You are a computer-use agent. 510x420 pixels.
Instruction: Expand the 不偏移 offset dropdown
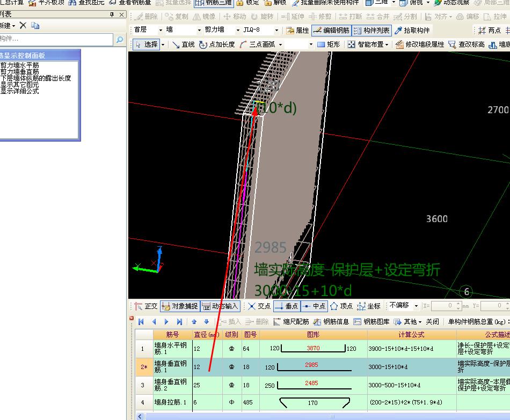click(x=415, y=306)
